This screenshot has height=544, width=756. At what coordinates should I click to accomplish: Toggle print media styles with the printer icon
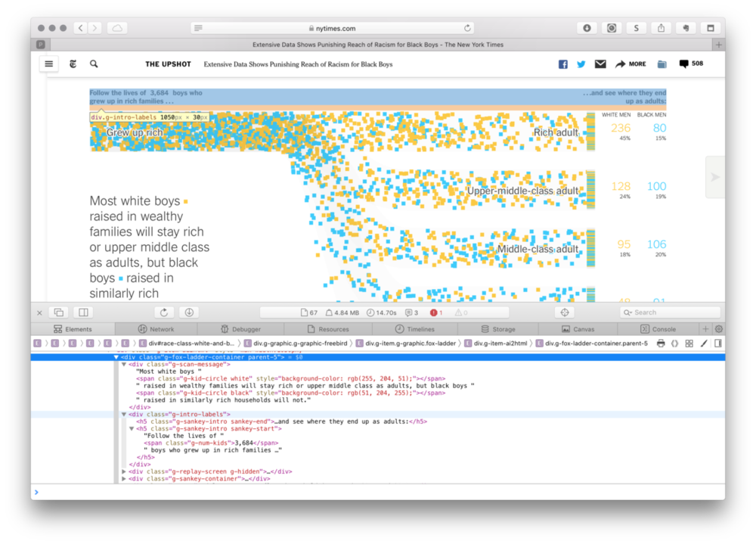click(x=661, y=343)
